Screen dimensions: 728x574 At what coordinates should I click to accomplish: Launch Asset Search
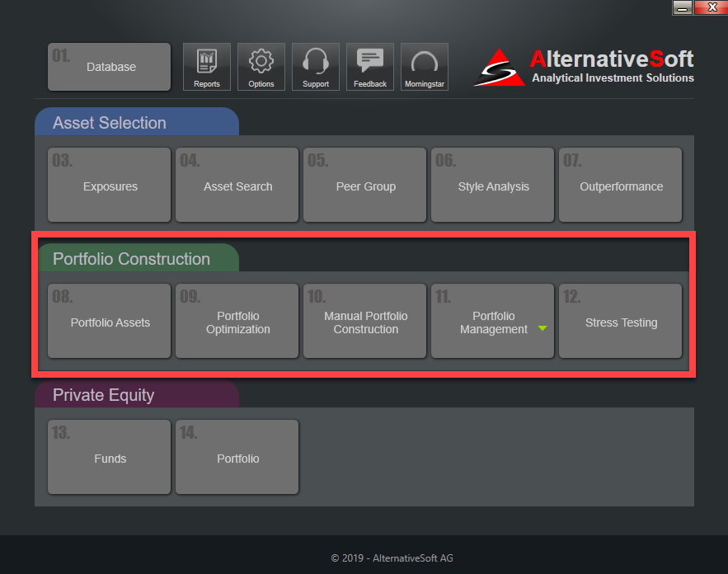(x=237, y=185)
